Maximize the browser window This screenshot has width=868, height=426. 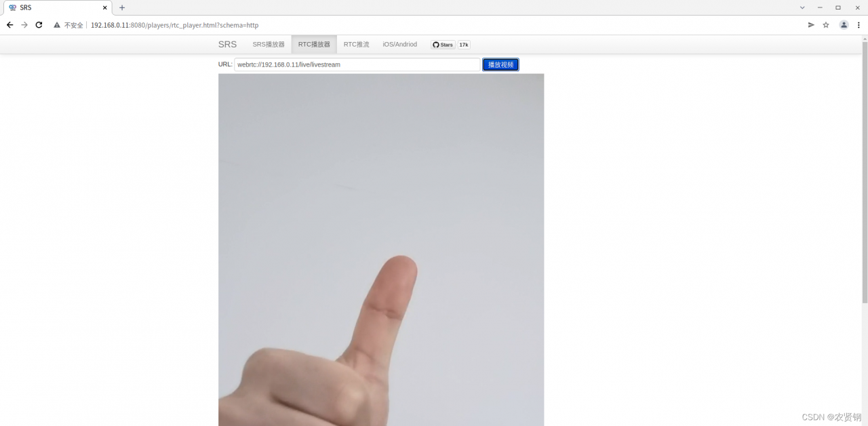[x=838, y=7]
